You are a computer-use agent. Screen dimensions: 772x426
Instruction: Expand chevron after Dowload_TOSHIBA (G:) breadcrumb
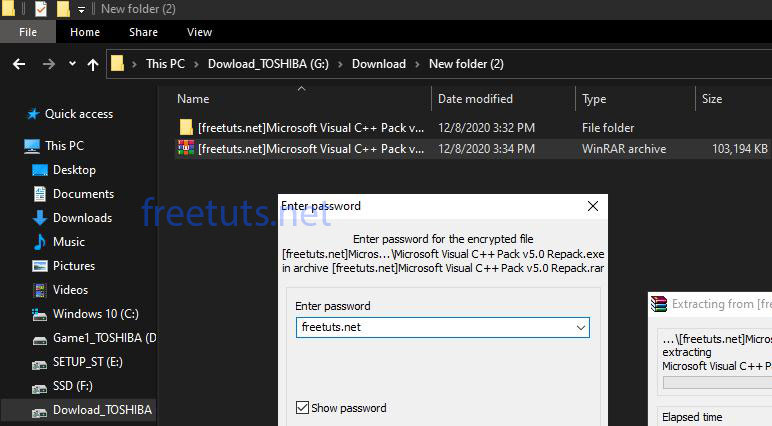coord(340,65)
